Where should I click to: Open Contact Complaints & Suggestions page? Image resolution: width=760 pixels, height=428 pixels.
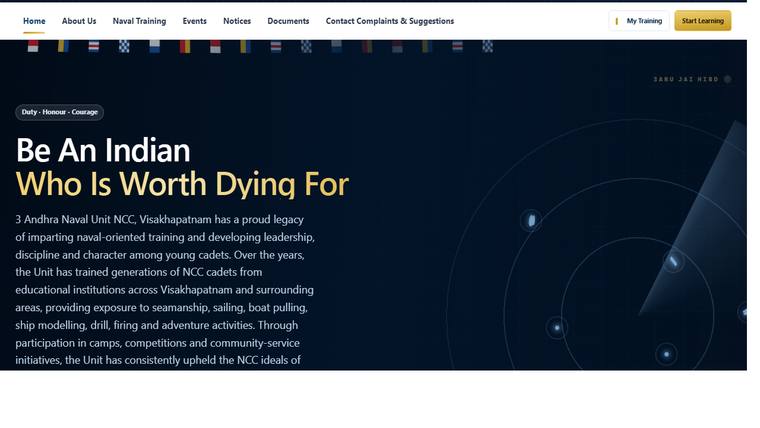click(390, 21)
